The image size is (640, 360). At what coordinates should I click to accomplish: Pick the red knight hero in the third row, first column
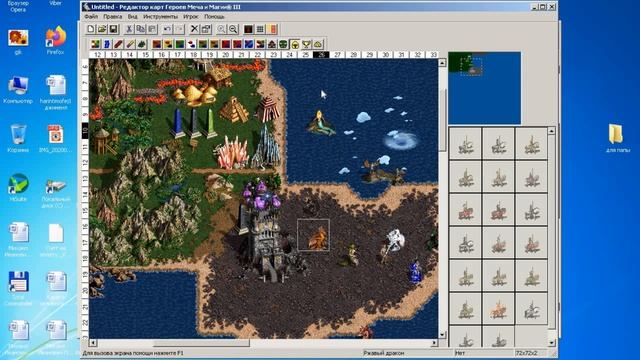click(465, 210)
